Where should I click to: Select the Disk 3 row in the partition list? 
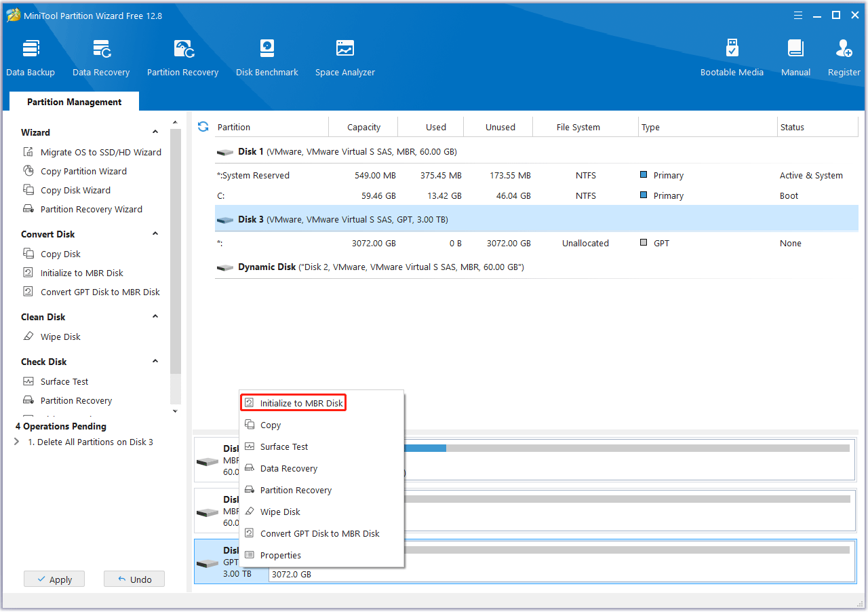pyautogui.click(x=536, y=220)
